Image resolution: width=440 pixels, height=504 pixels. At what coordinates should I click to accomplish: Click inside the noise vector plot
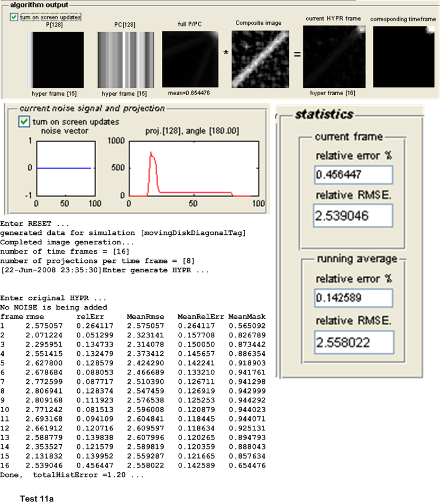tap(65, 168)
